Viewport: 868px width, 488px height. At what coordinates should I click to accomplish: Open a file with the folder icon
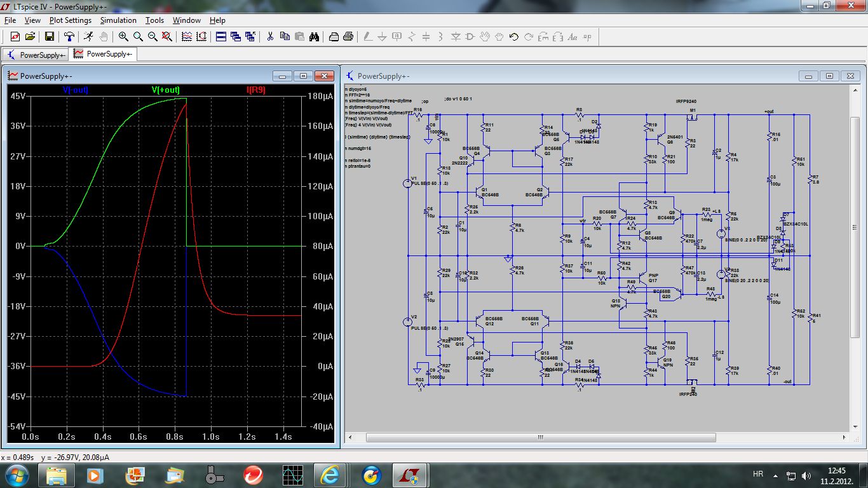[x=30, y=37]
